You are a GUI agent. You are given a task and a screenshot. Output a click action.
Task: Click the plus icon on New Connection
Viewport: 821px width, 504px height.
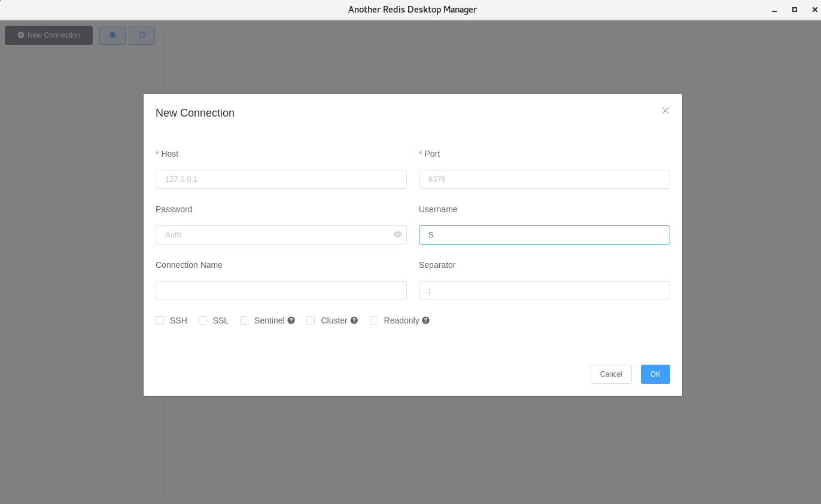[x=21, y=35]
